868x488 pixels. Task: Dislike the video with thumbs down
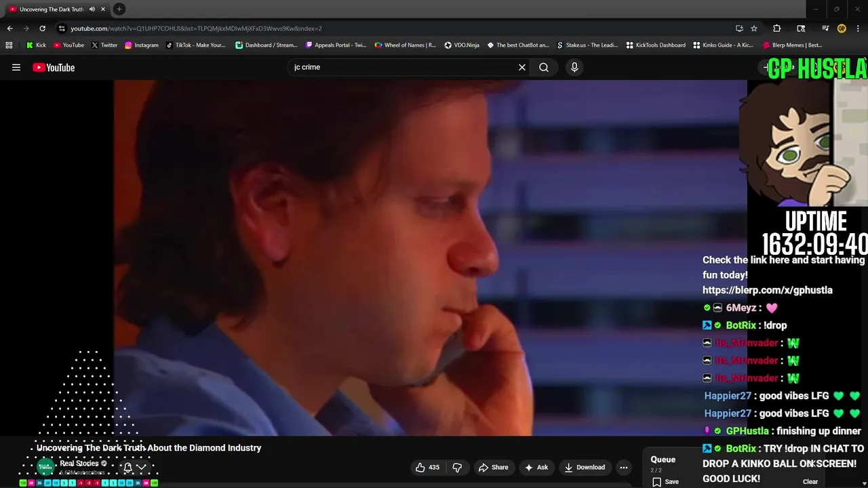457,467
